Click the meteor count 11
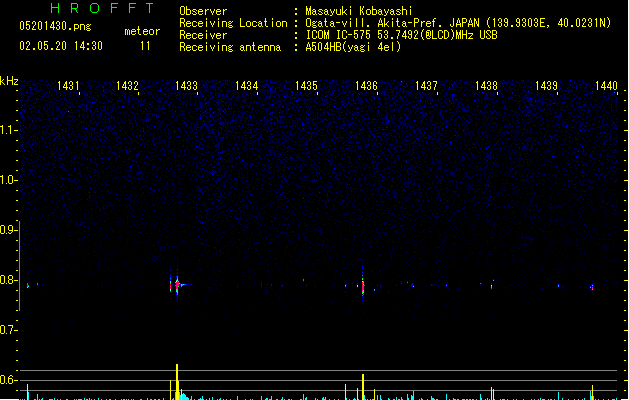This screenshot has height=400, width=629. coord(145,46)
